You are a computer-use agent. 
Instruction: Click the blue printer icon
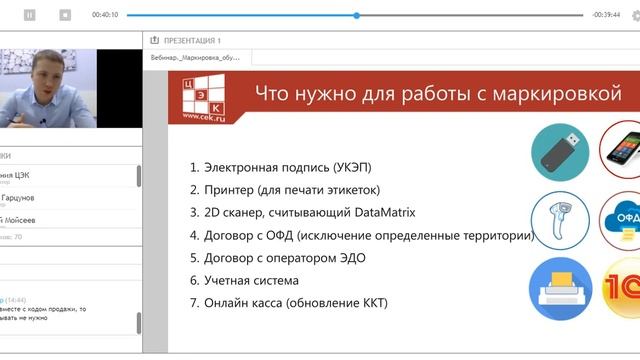click(x=560, y=289)
